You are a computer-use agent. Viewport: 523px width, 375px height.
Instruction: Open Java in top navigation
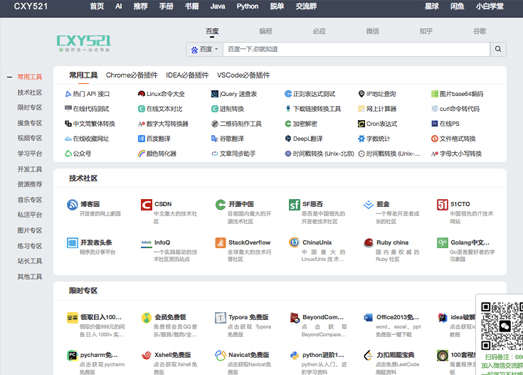[217, 6]
